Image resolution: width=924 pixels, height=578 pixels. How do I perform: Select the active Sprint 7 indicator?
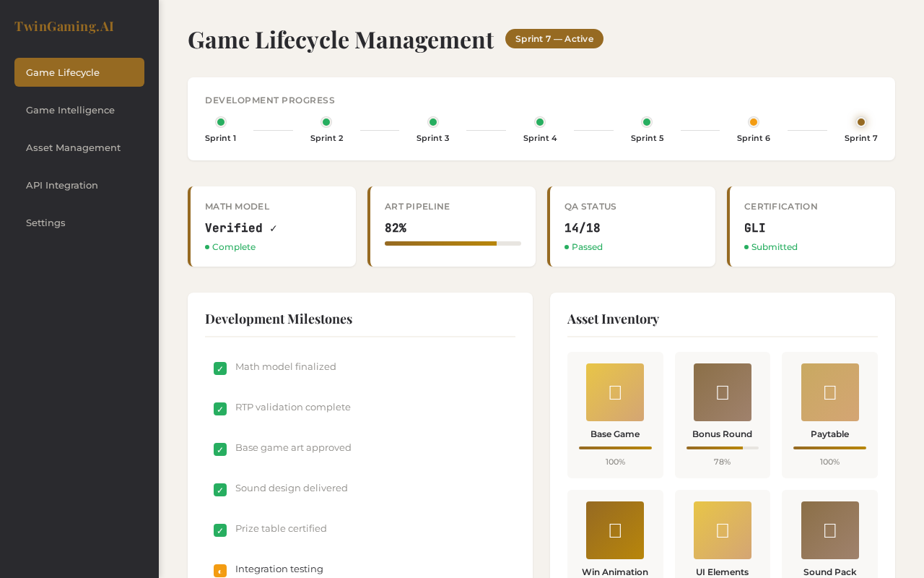[x=860, y=121]
